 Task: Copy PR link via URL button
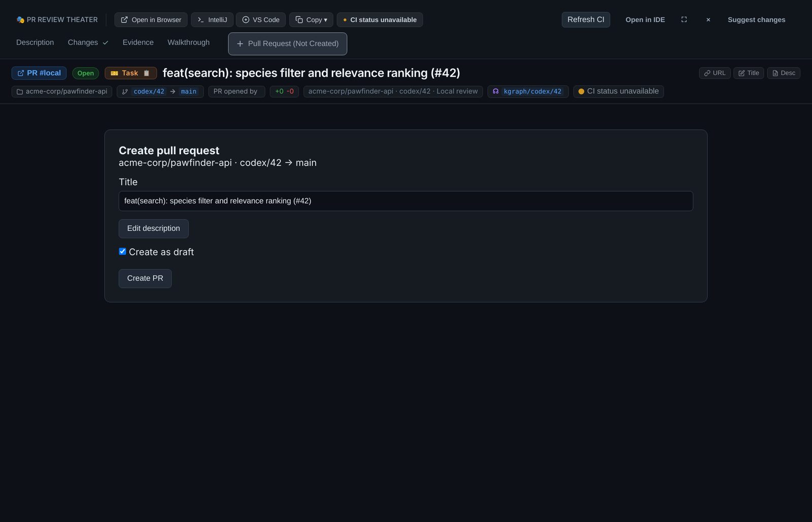715,73
